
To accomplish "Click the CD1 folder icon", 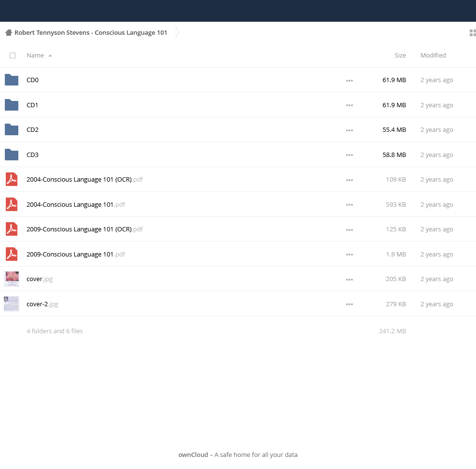I will pyautogui.click(x=12, y=105).
